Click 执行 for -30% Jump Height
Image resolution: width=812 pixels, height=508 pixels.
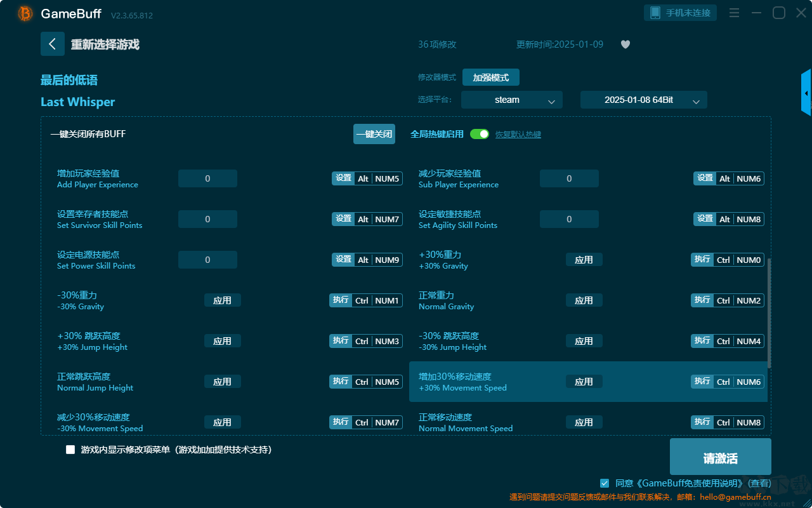[x=702, y=341]
